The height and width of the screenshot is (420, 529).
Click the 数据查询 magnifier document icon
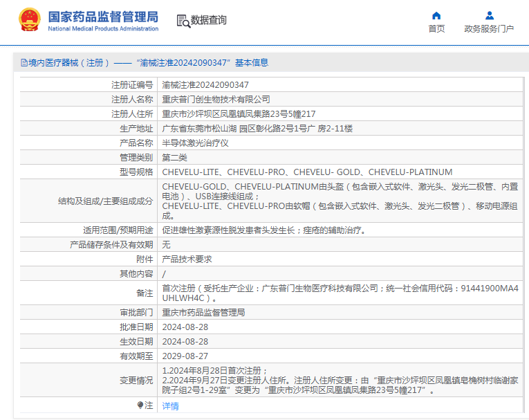point(183,21)
